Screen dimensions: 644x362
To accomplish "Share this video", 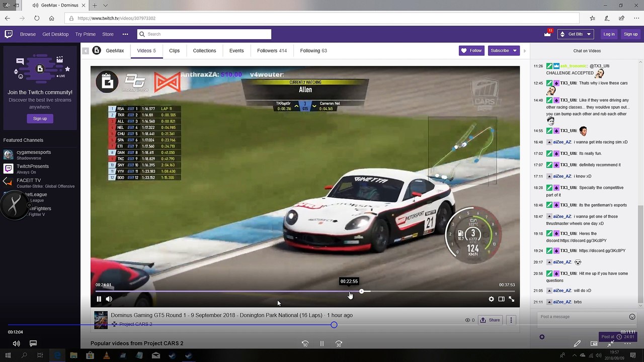I will click(x=490, y=320).
